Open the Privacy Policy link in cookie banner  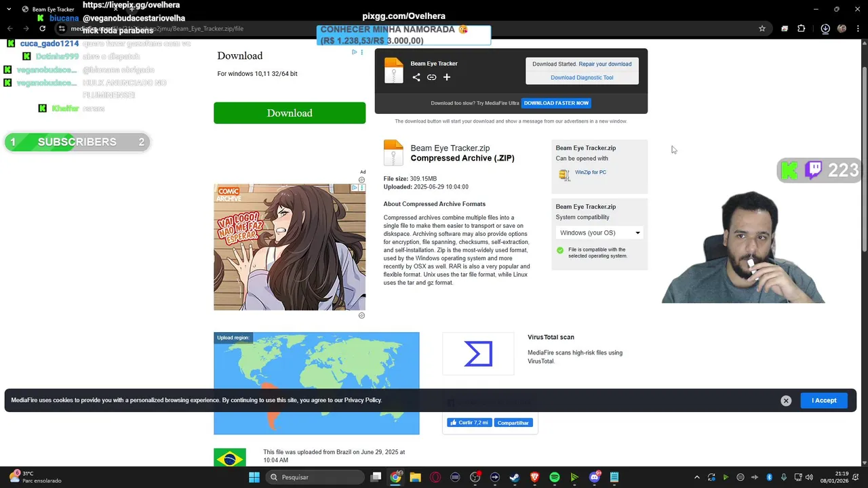[x=363, y=400]
